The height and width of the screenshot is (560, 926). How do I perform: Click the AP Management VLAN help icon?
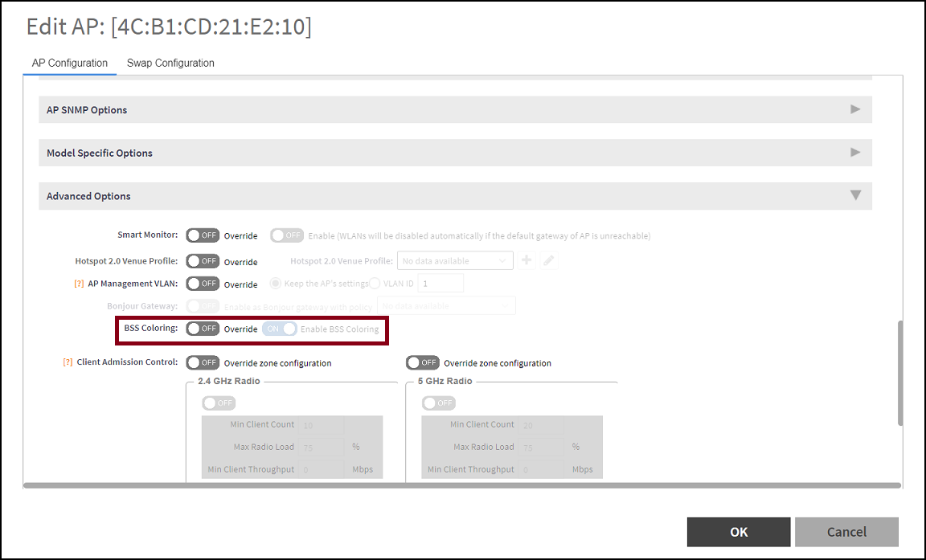[x=79, y=284]
